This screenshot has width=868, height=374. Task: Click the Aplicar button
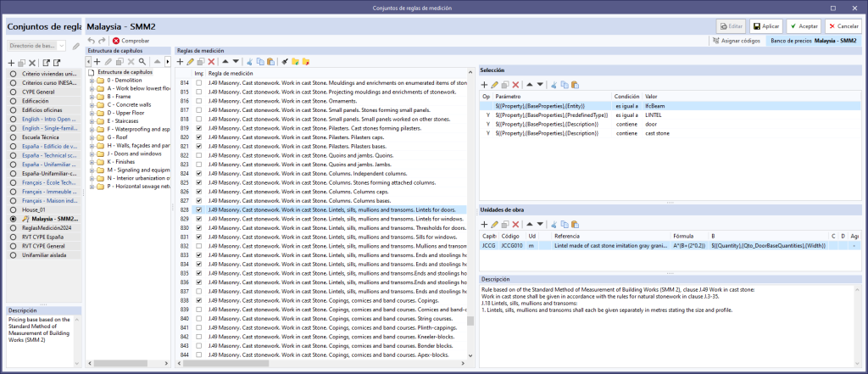pyautogui.click(x=765, y=27)
